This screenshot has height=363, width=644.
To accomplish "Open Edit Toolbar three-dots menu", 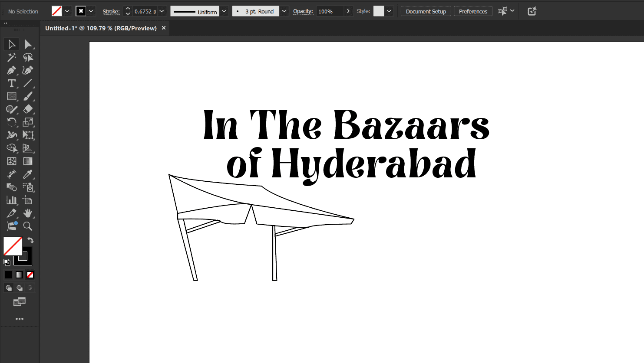I will [x=19, y=319].
